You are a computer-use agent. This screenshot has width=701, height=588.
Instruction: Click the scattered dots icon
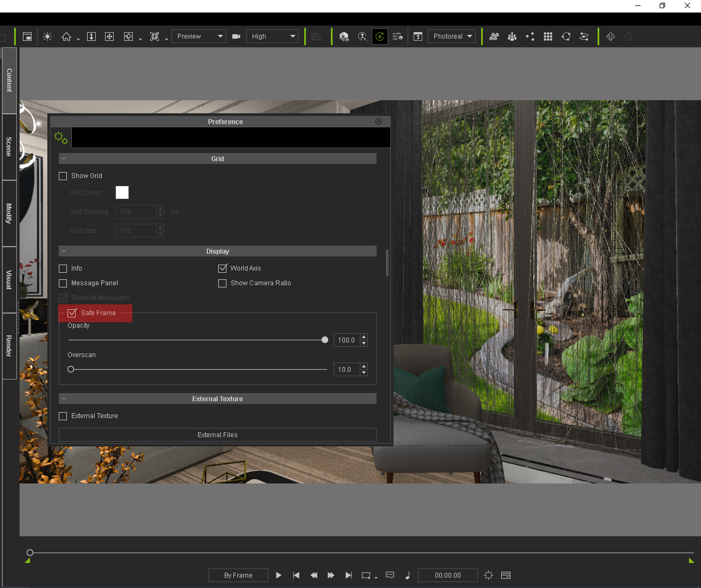point(530,36)
